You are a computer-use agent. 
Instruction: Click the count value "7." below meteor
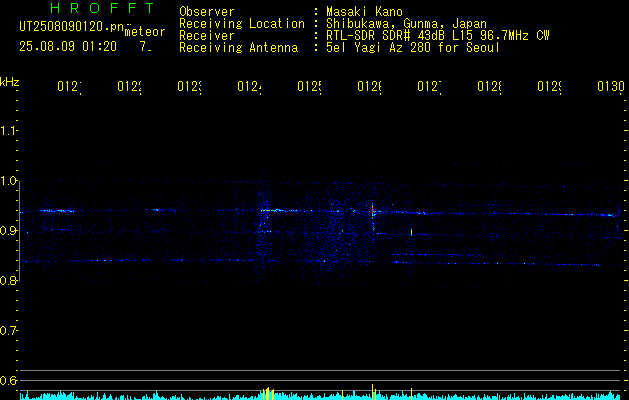(x=145, y=47)
